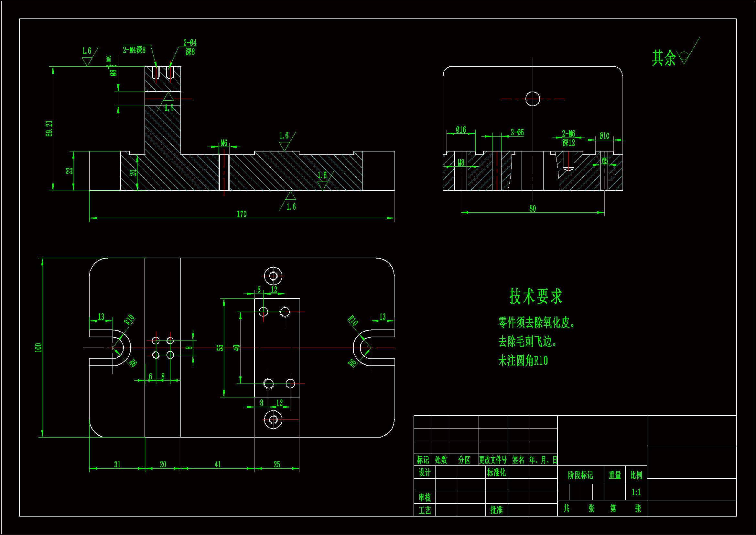The height and width of the screenshot is (535, 756).
Task: Click the 6 dimension near the four holes
Action: coord(150,376)
